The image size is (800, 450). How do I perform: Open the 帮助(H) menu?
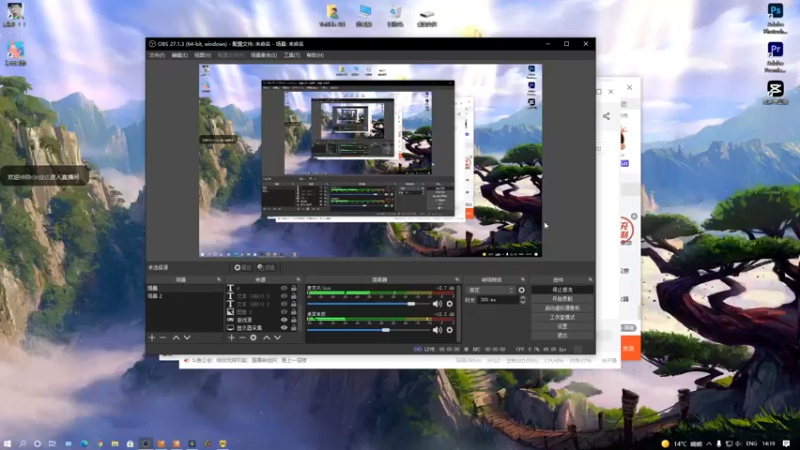(x=315, y=55)
